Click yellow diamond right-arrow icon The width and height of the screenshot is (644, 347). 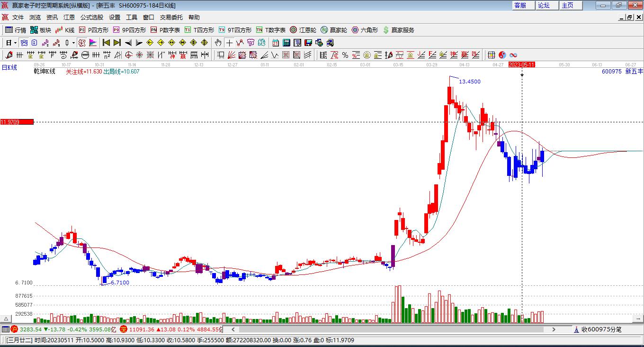point(161,43)
